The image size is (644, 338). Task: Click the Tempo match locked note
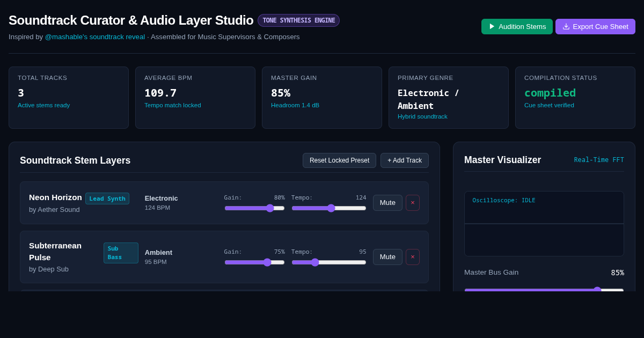click(173, 105)
